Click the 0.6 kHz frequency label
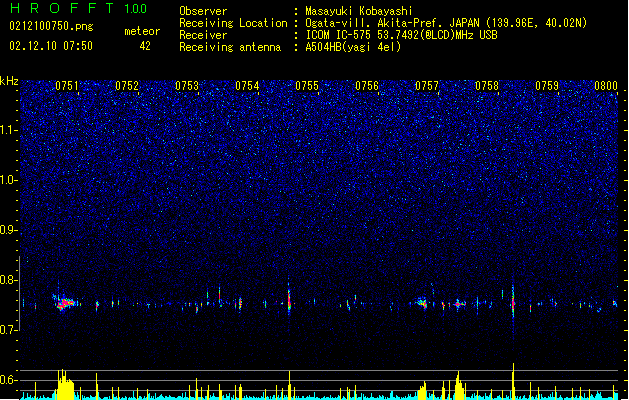Viewport: 629px width, 400px height. 8,380
